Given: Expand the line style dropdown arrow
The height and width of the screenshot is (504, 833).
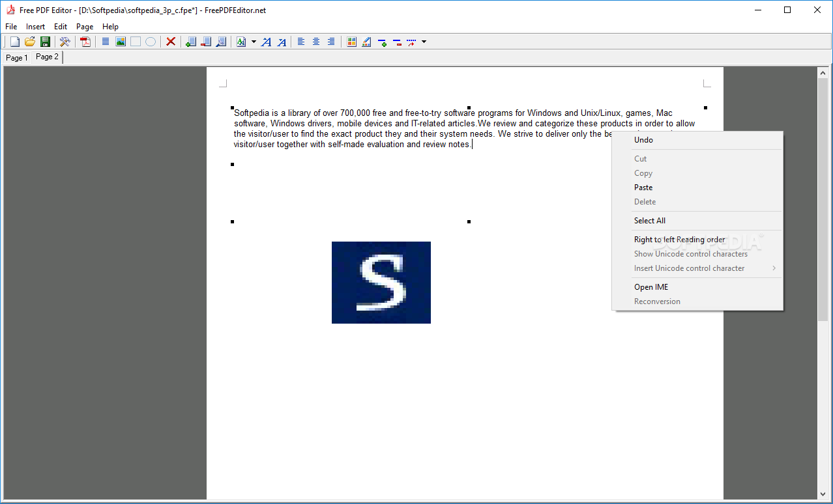Looking at the screenshot, I should pyautogui.click(x=424, y=42).
